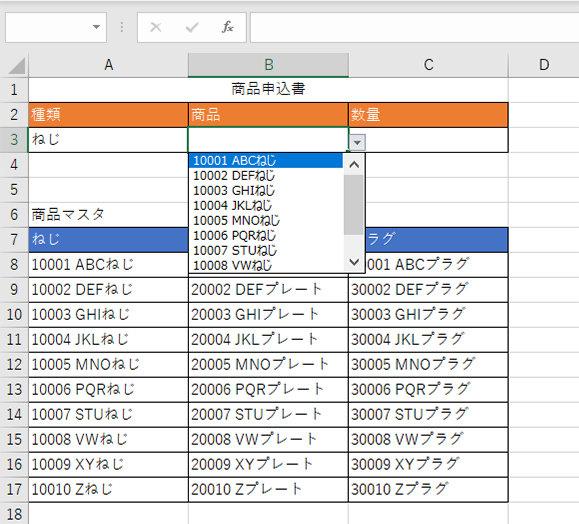This screenshot has height=524, width=579.
Task: Select 10001 ABCねじ in dropdown list
Action: tap(265, 161)
